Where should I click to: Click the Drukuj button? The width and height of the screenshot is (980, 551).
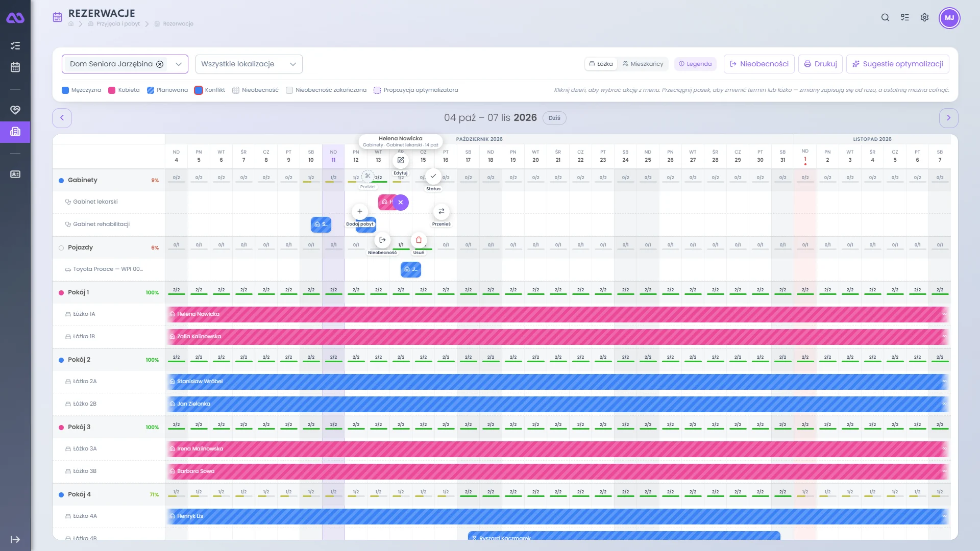[x=820, y=64]
